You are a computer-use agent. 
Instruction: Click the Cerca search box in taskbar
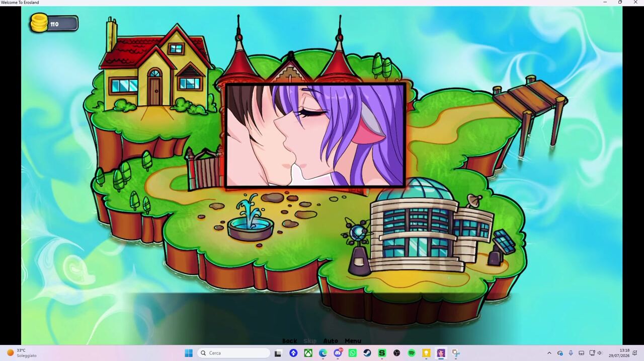pos(234,353)
